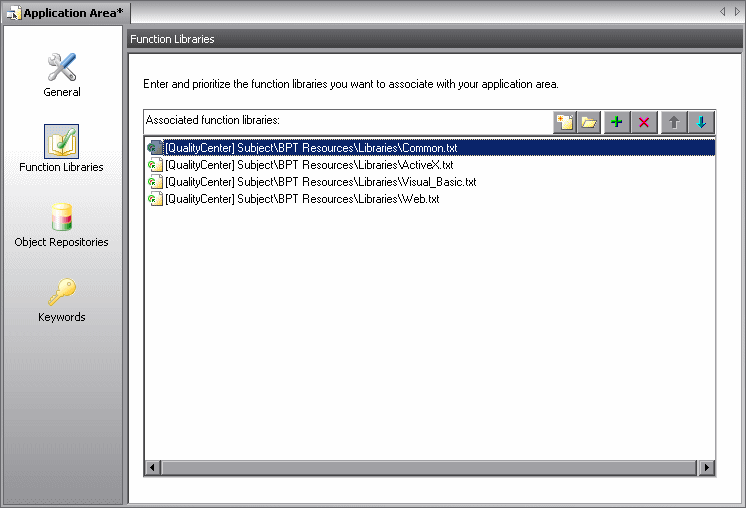
Task: Move selected library down in priority
Action: point(701,122)
